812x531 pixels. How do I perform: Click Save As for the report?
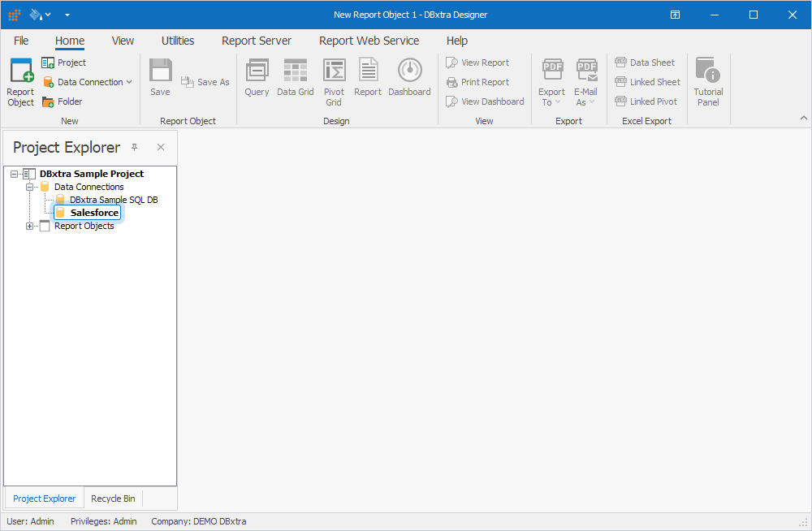205,81
